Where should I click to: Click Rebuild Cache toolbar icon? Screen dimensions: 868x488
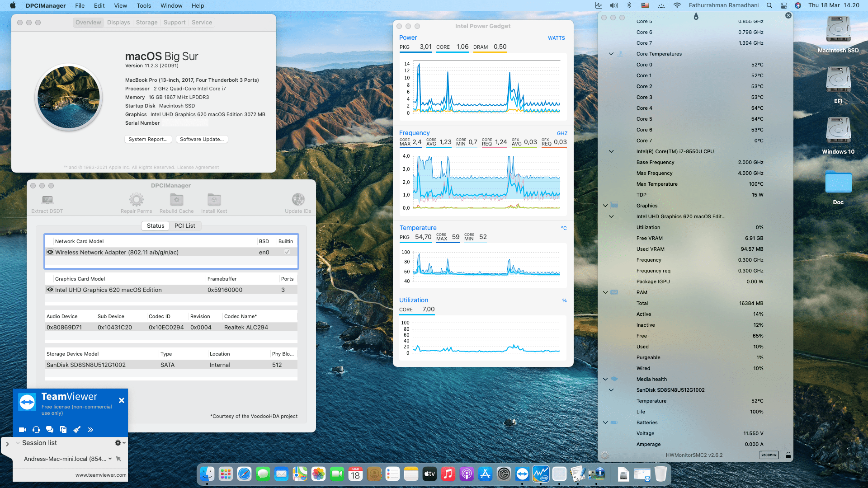pyautogui.click(x=176, y=199)
